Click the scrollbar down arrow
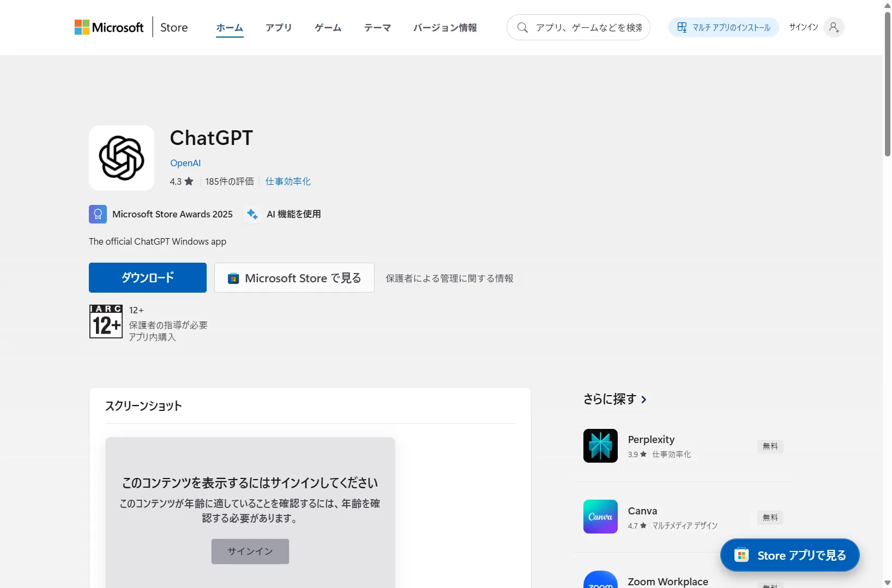The width and height of the screenshot is (892, 588). point(887,583)
